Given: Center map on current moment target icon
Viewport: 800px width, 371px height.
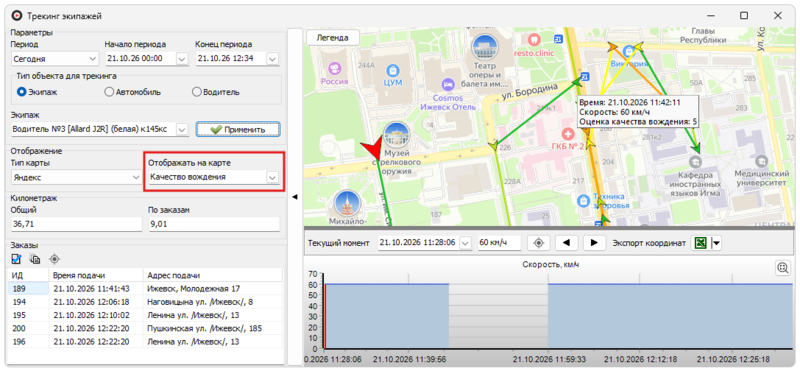Looking at the screenshot, I should point(538,243).
